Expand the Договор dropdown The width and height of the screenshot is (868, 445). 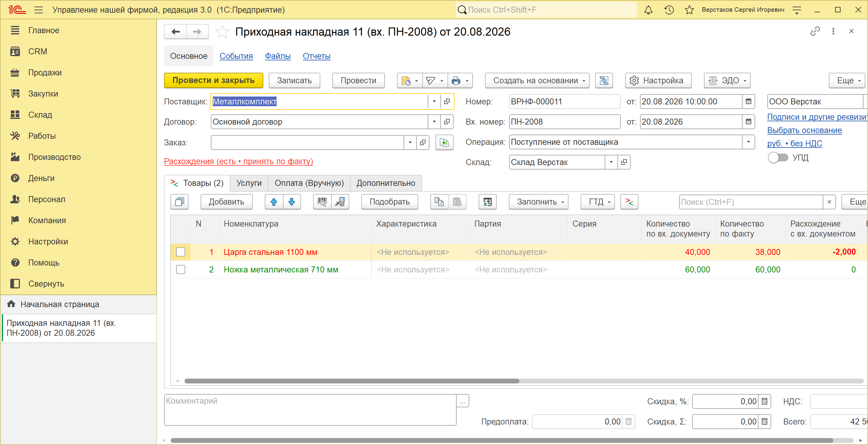tap(434, 122)
